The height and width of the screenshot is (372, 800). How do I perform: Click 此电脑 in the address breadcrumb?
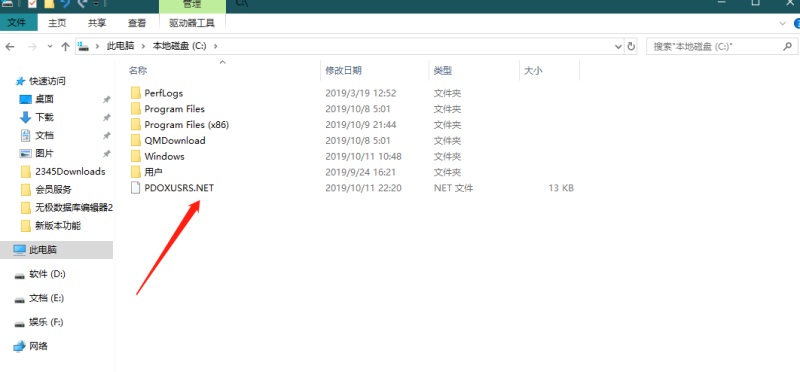[x=120, y=46]
